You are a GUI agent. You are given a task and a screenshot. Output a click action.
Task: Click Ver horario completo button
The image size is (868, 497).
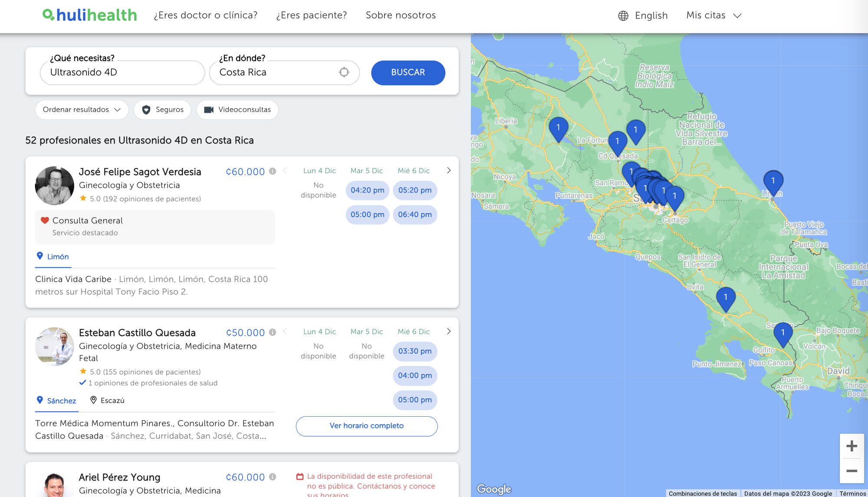366,426
